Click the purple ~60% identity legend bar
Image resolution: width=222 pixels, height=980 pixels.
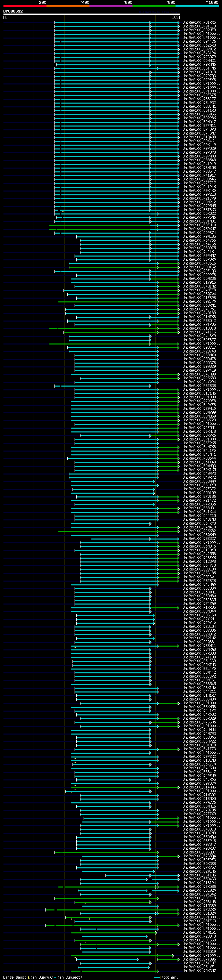(x=111, y=6)
